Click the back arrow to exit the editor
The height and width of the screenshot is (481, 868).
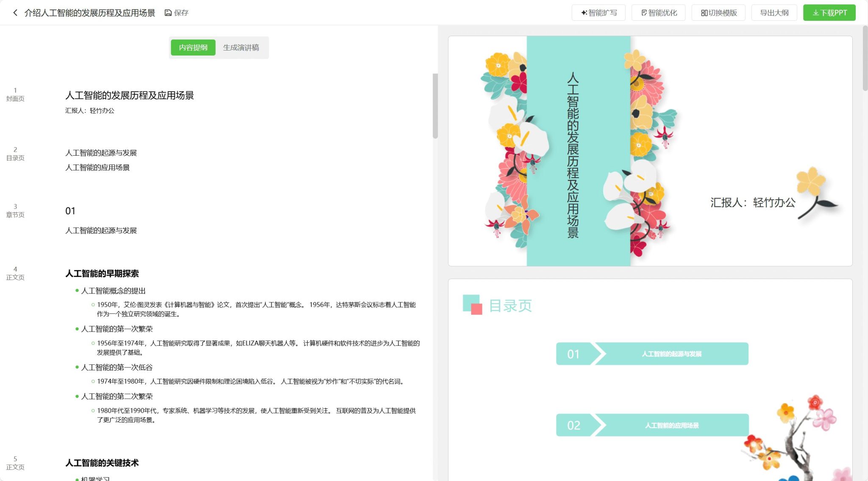click(x=15, y=12)
